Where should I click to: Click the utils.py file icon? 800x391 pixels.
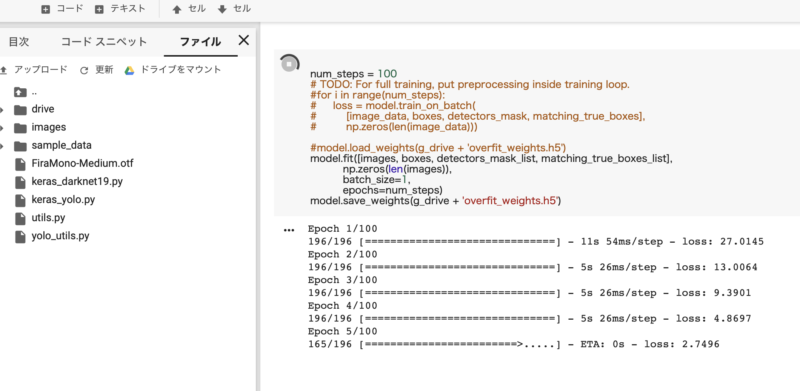click(20, 218)
